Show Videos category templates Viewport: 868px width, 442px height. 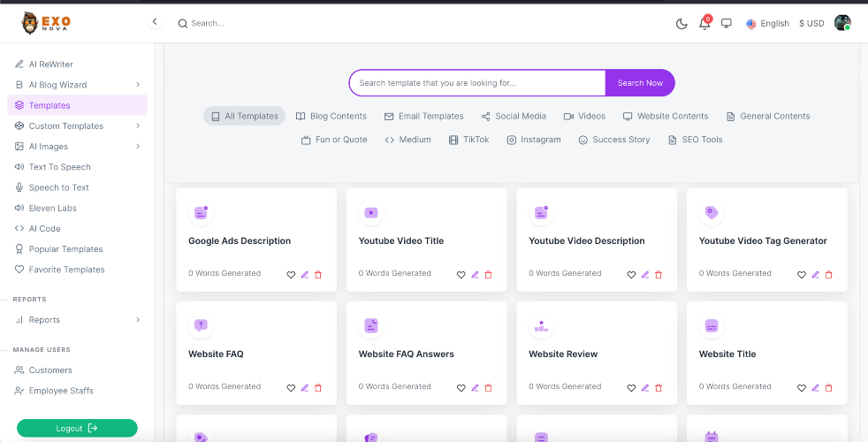click(584, 116)
